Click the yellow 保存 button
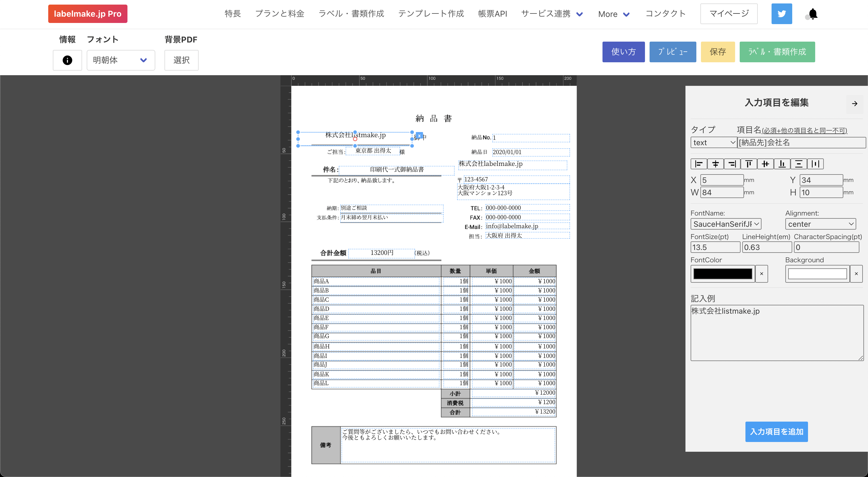868x477 pixels. pos(717,52)
